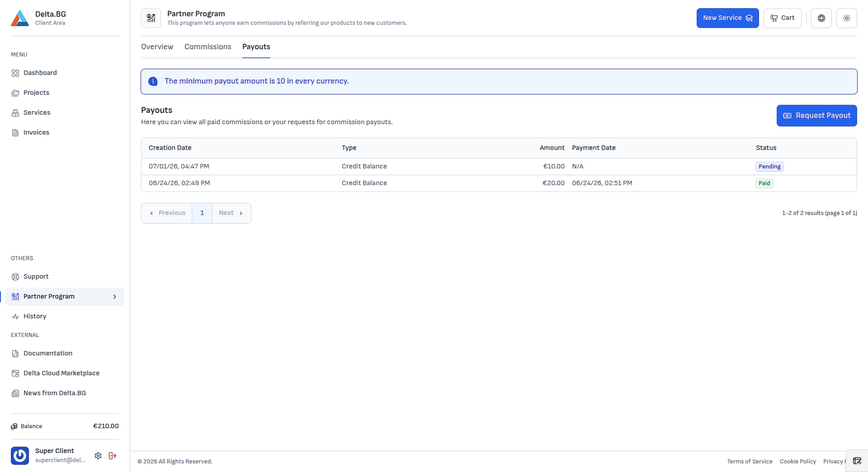
Task: Open the bottom-right corner widget icon
Action: [x=857, y=461]
